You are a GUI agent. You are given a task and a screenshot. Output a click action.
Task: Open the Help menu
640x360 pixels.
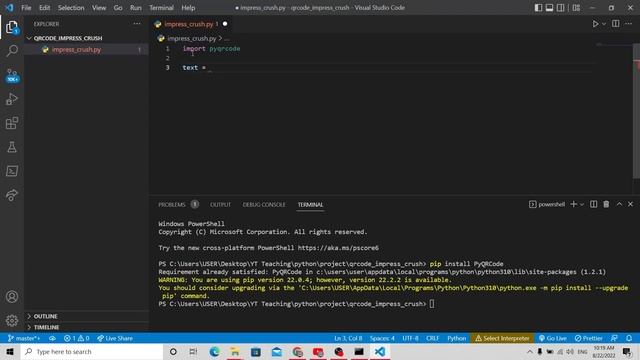pos(188,8)
